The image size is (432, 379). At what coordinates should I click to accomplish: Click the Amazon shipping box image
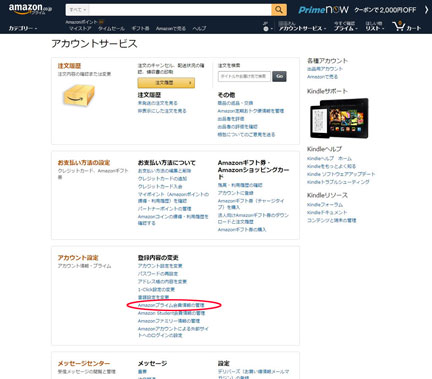[79, 95]
